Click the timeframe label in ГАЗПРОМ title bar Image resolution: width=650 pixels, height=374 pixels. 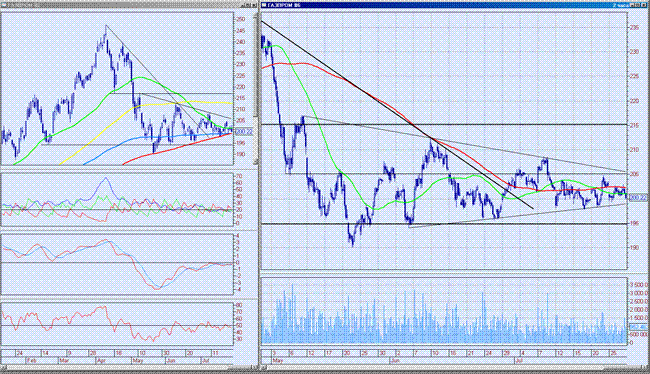[x=620, y=5]
